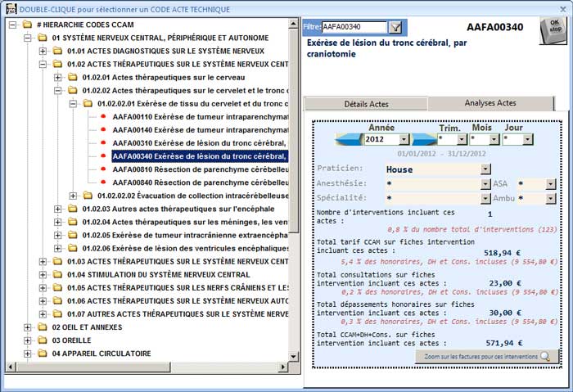Select 01.02.06 Exérèse de lésion des ventricules
573x392 pixels.
[185, 249]
